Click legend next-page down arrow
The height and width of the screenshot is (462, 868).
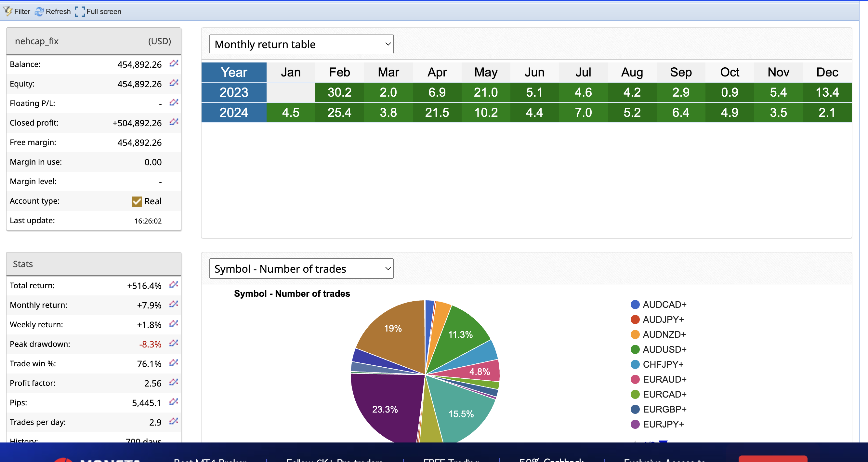tap(663, 441)
